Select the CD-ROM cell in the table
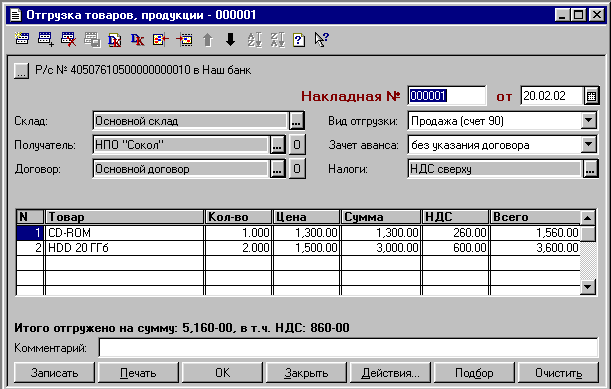The width and height of the screenshot is (611, 389). (124, 233)
